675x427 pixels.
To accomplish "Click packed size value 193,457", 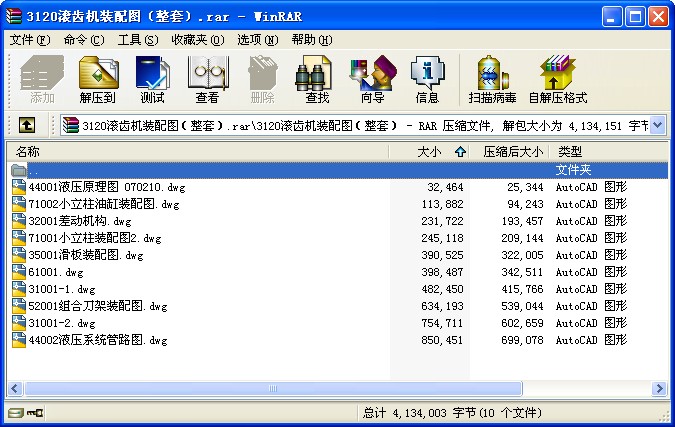I will click(x=522, y=221).
